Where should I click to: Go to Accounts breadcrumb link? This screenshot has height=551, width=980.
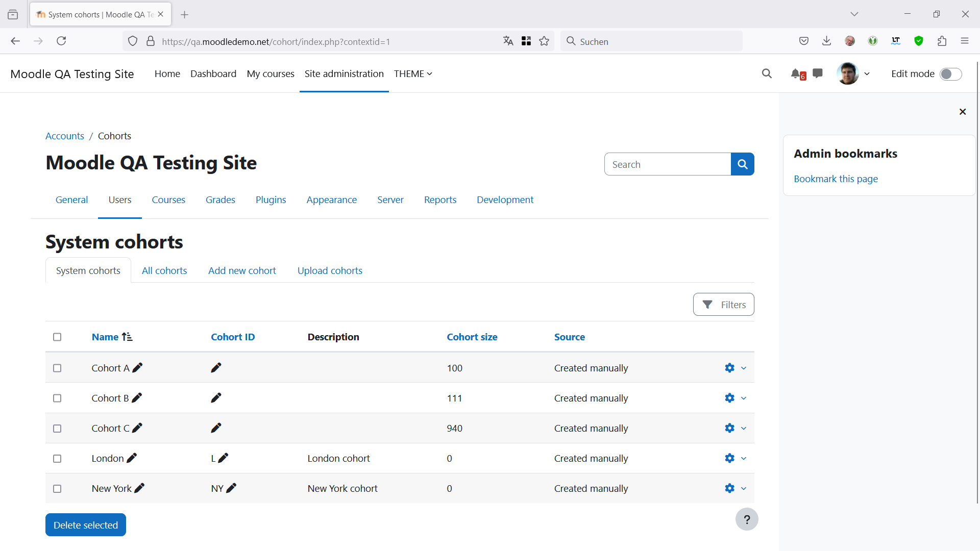point(65,136)
